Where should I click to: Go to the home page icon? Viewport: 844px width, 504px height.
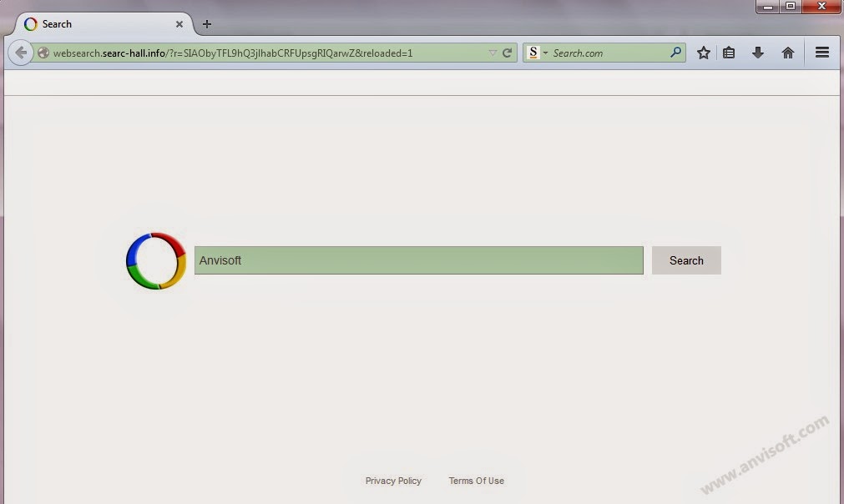pos(788,53)
